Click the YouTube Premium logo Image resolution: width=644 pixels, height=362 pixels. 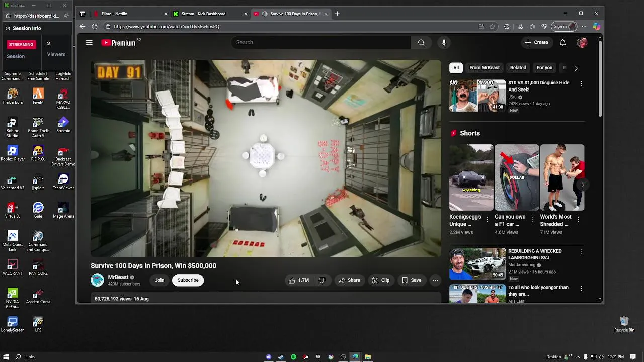click(x=118, y=43)
